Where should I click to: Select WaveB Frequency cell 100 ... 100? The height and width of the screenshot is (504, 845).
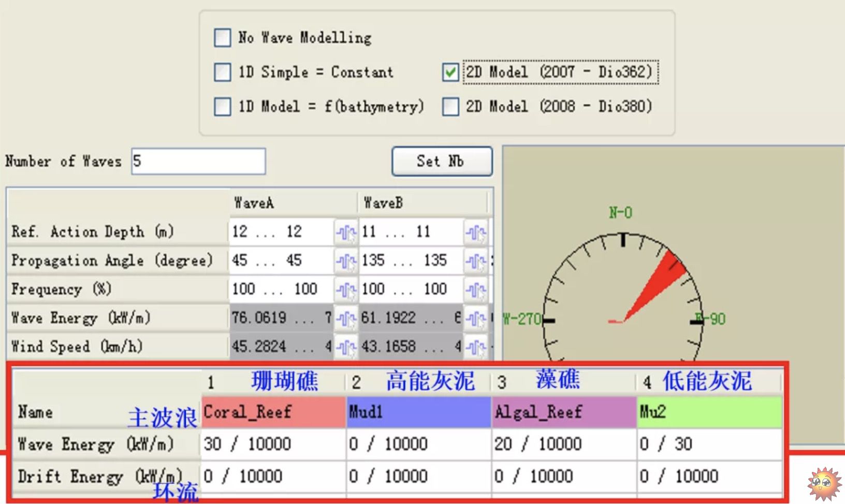point(411,289)
